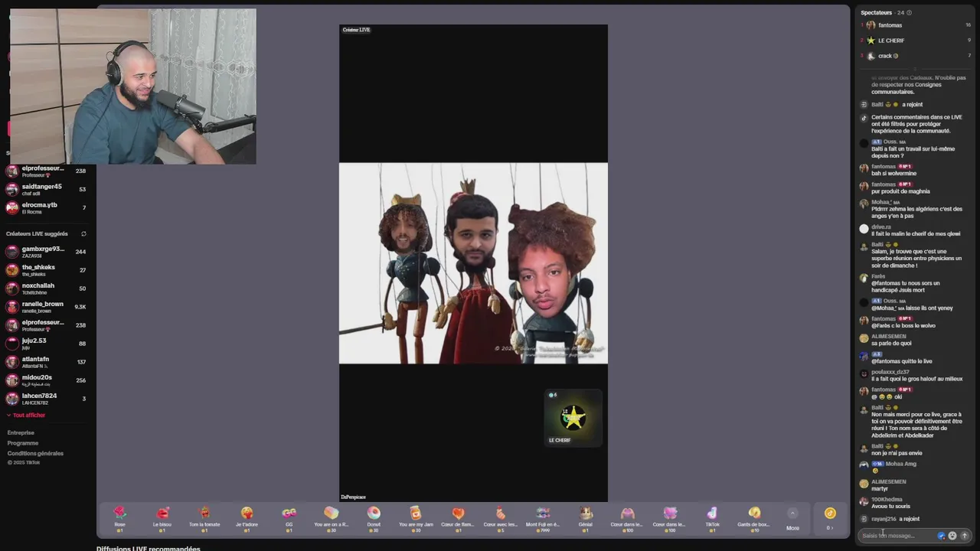Open the emoji picker in chat

click(x=952, y=536)
